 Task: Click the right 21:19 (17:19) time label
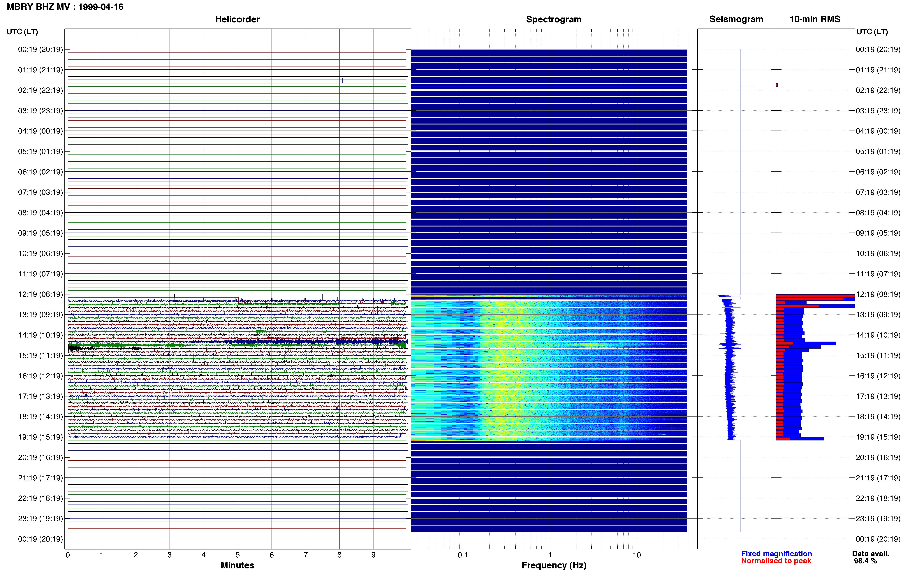click(878, 478)
